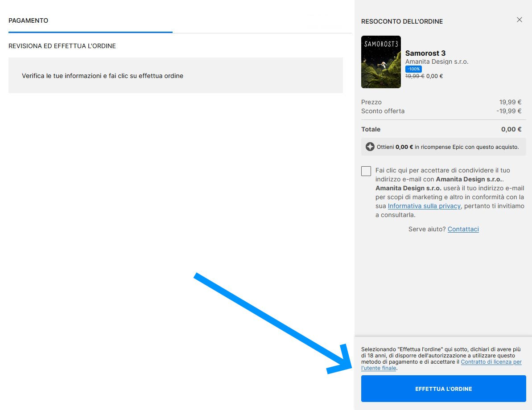The image size is (532, 410).
Task: Open the Informativa sulla privacy link
Action: click(424, 206)
